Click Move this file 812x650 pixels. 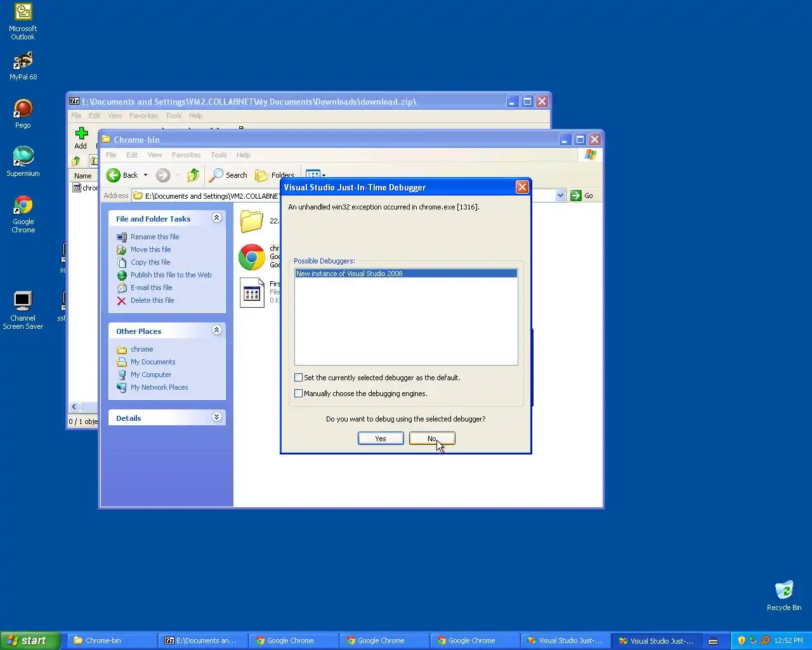(x=150, y=249)
